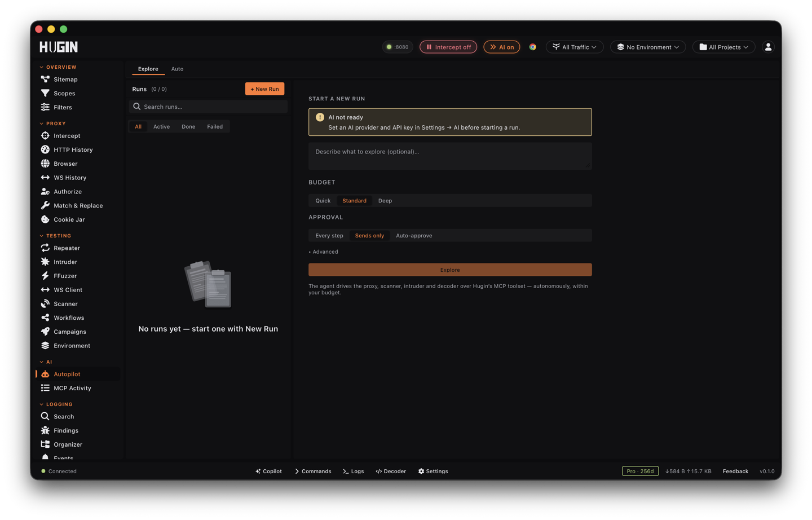Click the Intercept crosshair icon
This screenshot has height=520, width=812.
pos(45,135)
